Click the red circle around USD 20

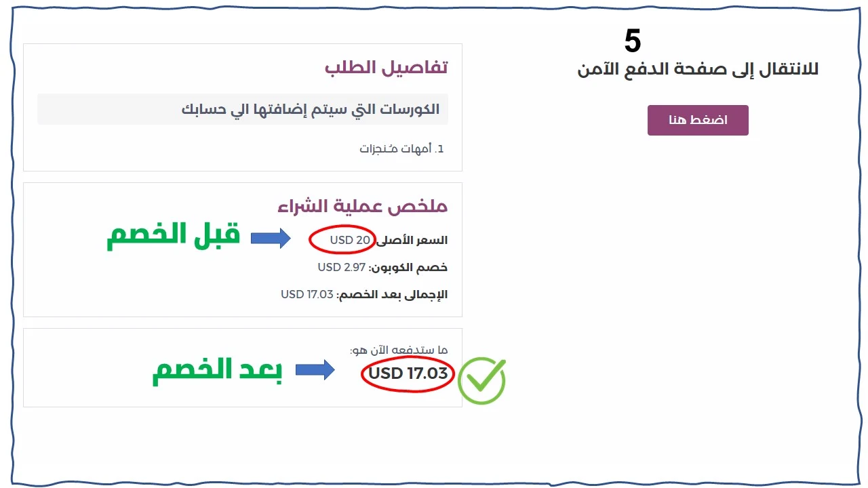tap(342, 239)
